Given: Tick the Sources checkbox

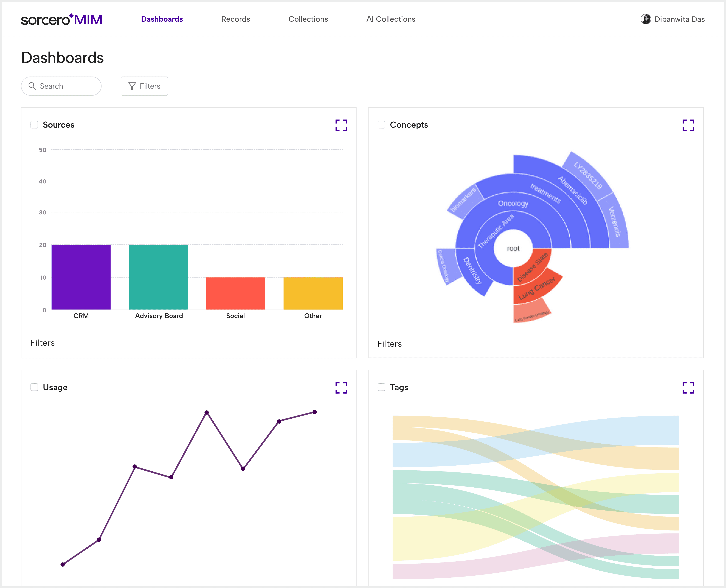Looking at the screenshot, I should click(x=34, y=125).
